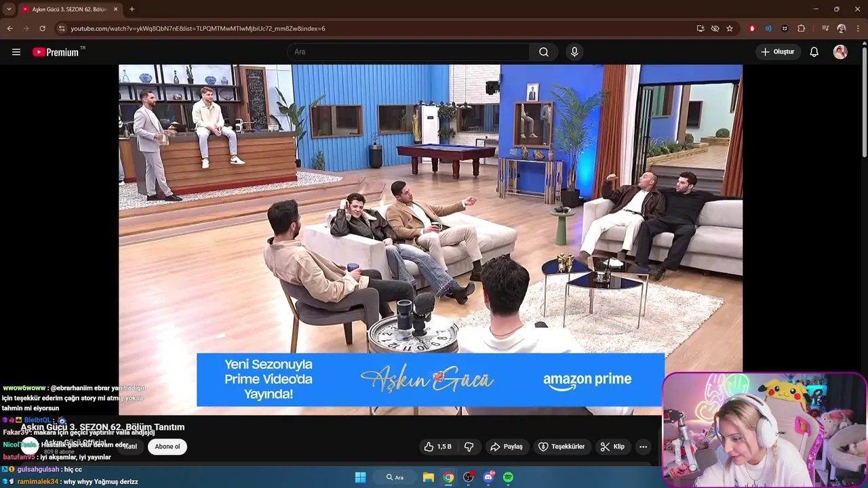Screen dimensions: 868x488
Task: Click the page vertical scrollbar
Action: tap(864, 102)
